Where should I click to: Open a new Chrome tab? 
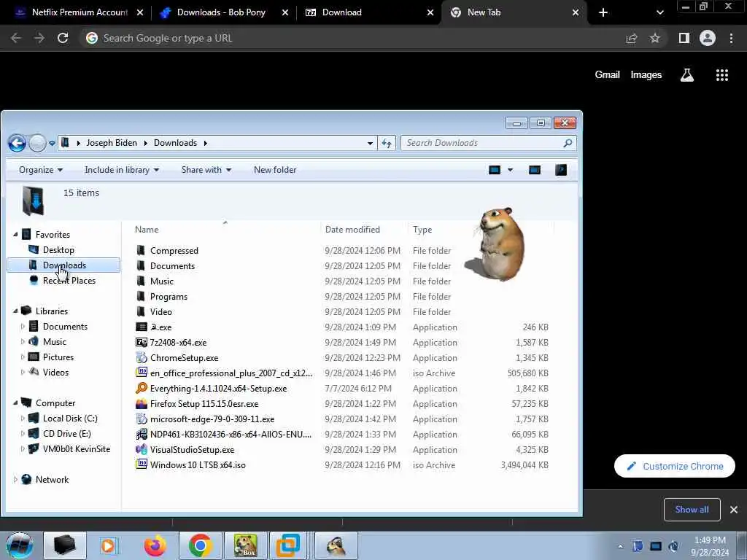click(x=603, y=12)
